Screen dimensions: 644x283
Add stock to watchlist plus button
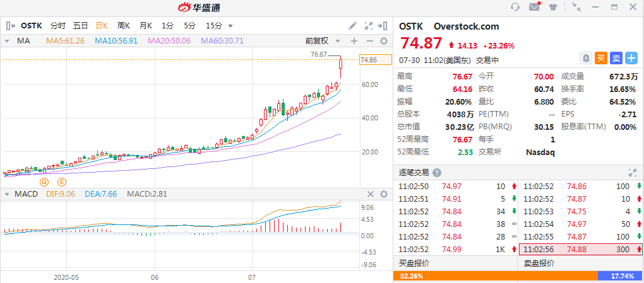631,58
